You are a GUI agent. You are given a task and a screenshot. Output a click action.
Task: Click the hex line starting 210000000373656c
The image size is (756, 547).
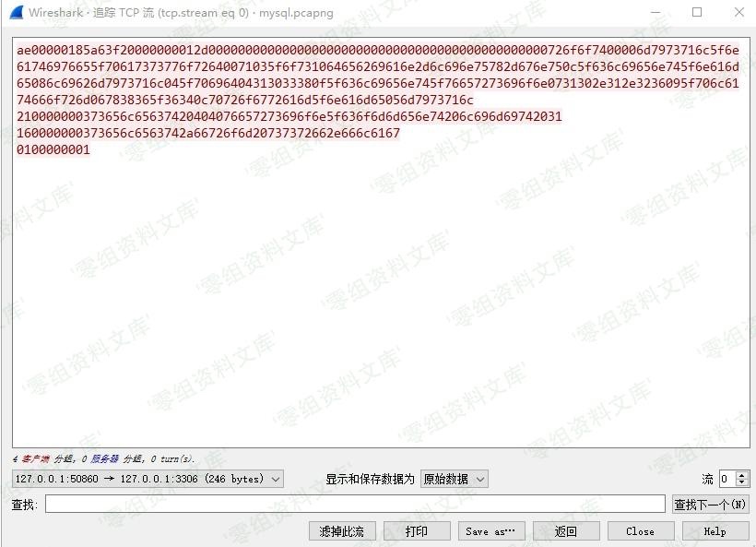click(x=289, y=116)
